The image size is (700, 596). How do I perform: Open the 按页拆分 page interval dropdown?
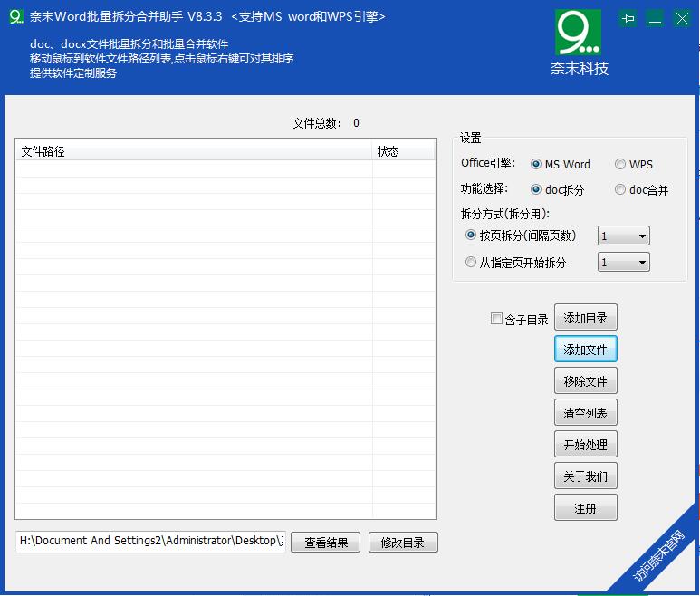coord(624,236)
